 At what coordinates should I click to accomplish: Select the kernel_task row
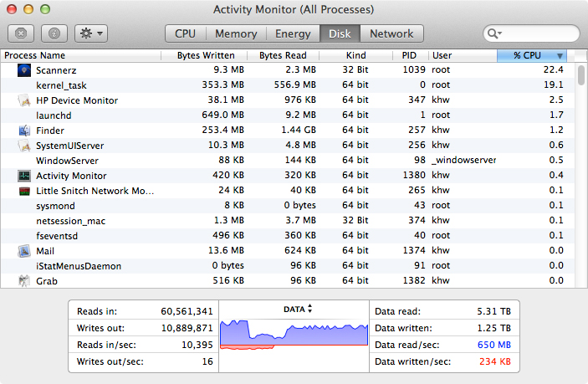[x=287, y=85]
